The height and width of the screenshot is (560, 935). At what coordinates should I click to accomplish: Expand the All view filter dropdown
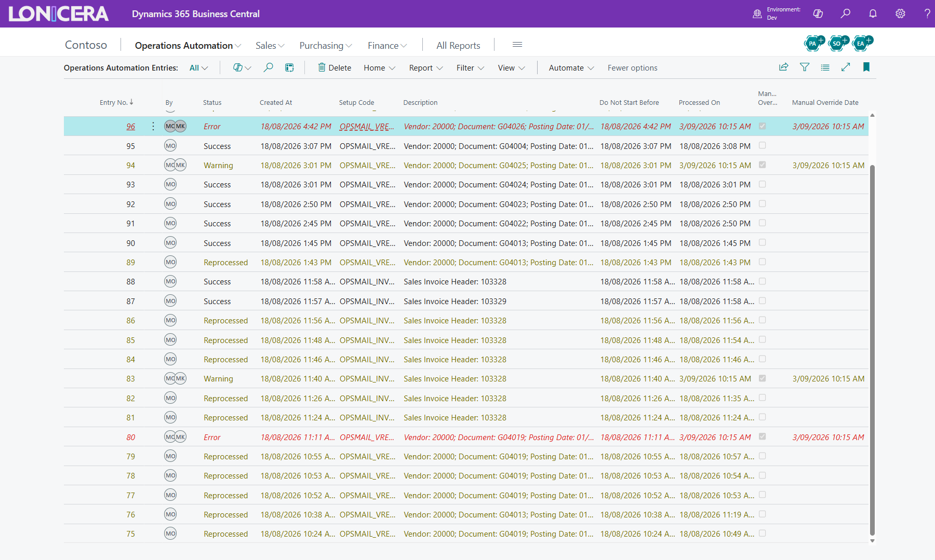[x=199, y=68]
